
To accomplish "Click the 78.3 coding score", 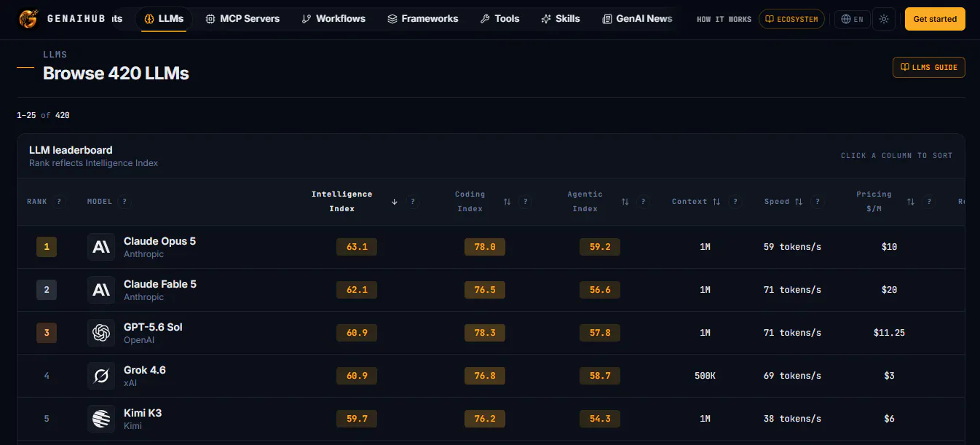I will pos(485,333).
